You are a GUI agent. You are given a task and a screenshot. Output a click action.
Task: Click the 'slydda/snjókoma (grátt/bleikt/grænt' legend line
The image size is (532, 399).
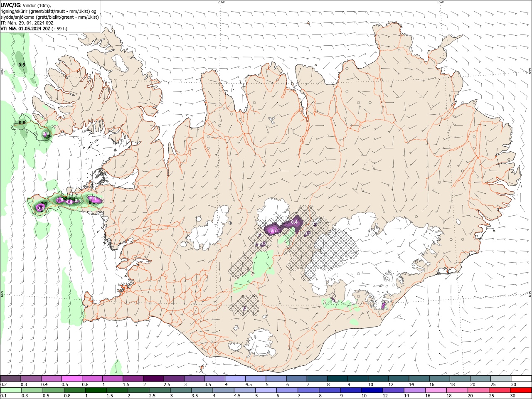49,17
